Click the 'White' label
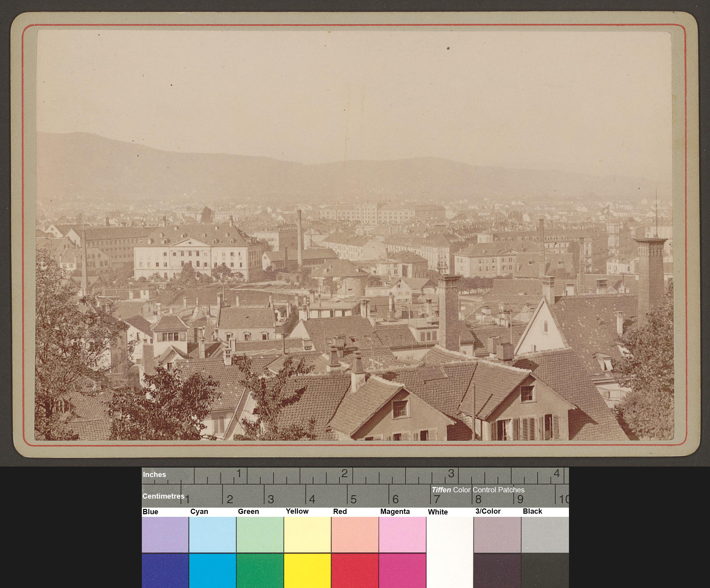Viewport: 710px width, 588px height. [438, 512]
